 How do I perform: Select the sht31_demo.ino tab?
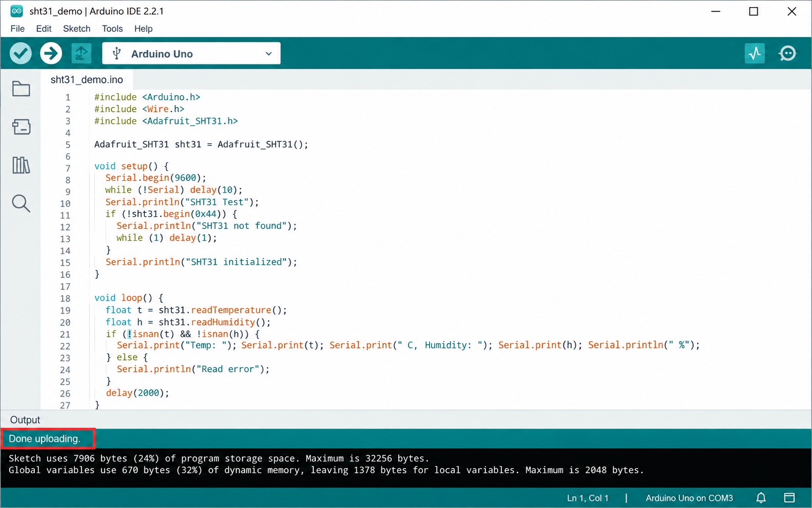click(x=87, y=80)
